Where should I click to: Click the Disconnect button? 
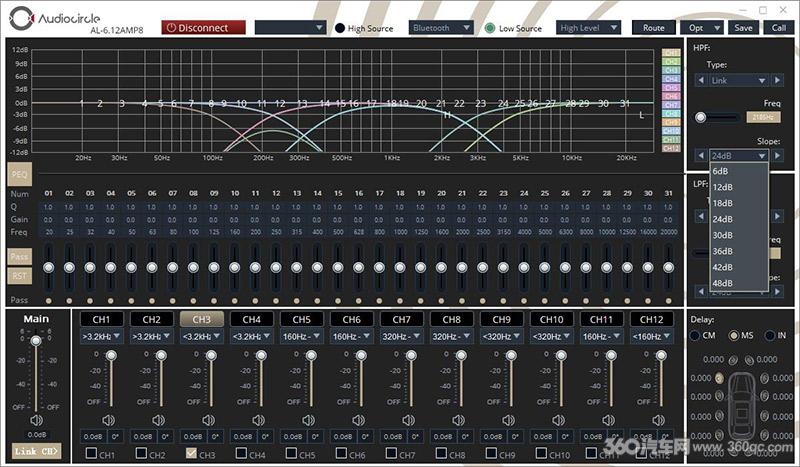pos(204,28)
